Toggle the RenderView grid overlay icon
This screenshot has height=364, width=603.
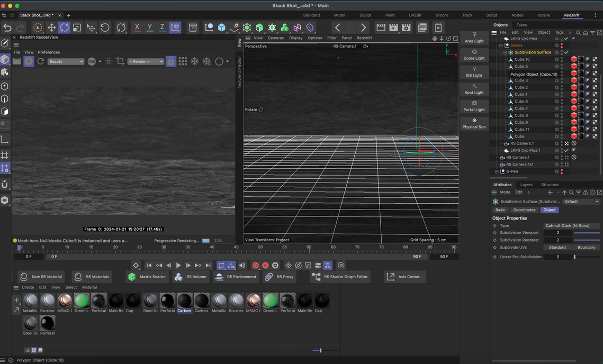pos(183,61)
